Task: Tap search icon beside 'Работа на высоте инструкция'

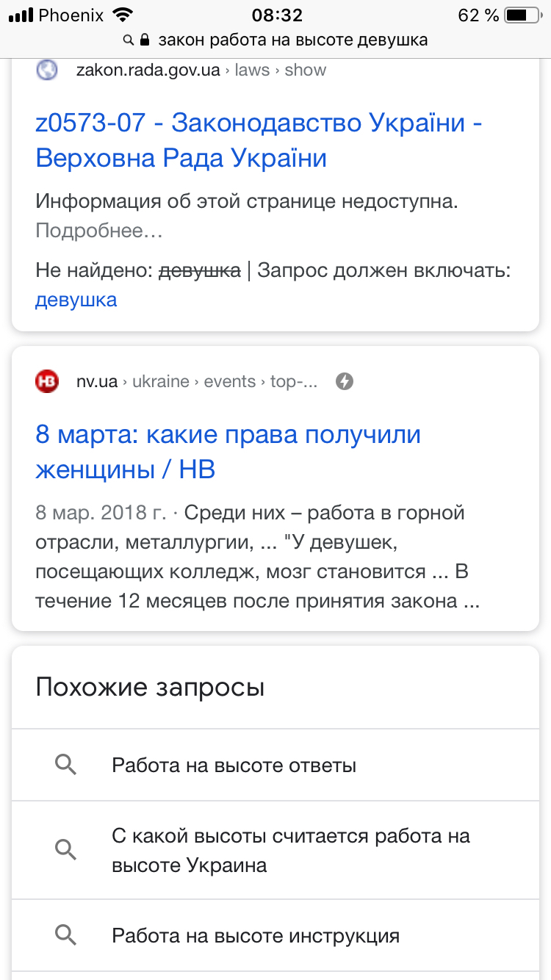Action: [66, 935]
